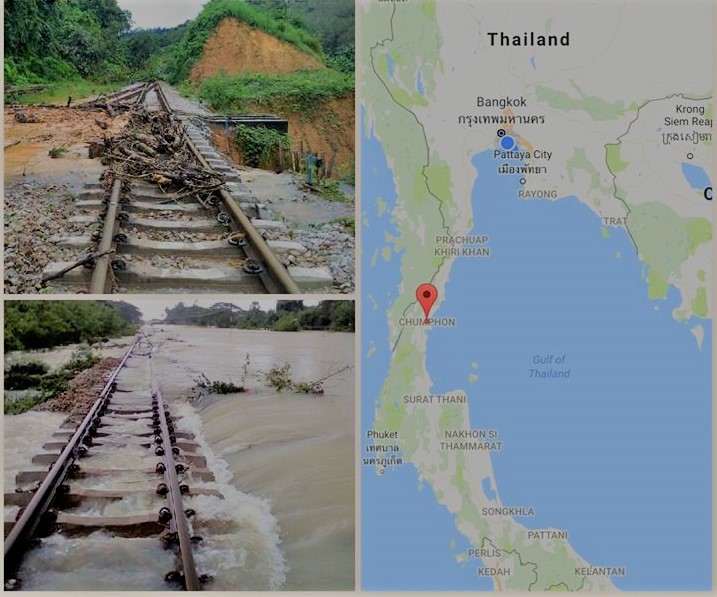Click the Pattaya City marker circle
This screenshot has height=597, width=717.
pos(523,181)
